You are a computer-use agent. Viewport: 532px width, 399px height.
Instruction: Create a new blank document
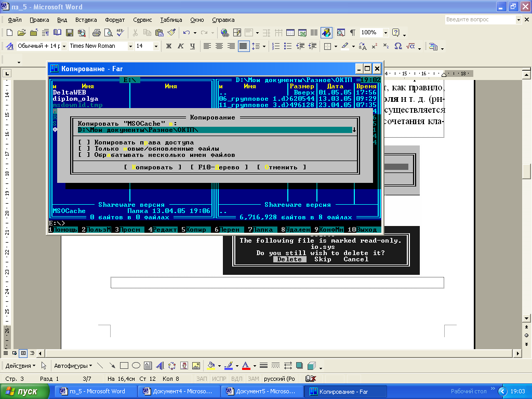pyautogui.click(x=9, y=33)
